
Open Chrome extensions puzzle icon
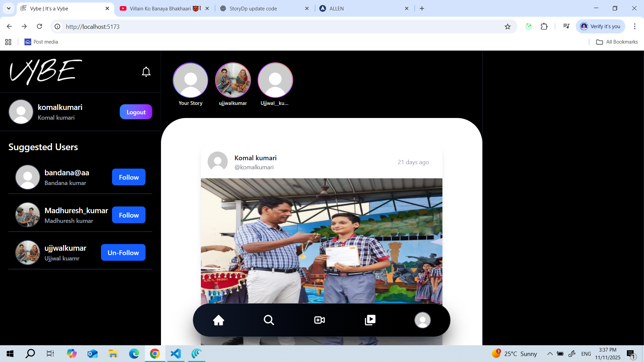click(544, 26)
